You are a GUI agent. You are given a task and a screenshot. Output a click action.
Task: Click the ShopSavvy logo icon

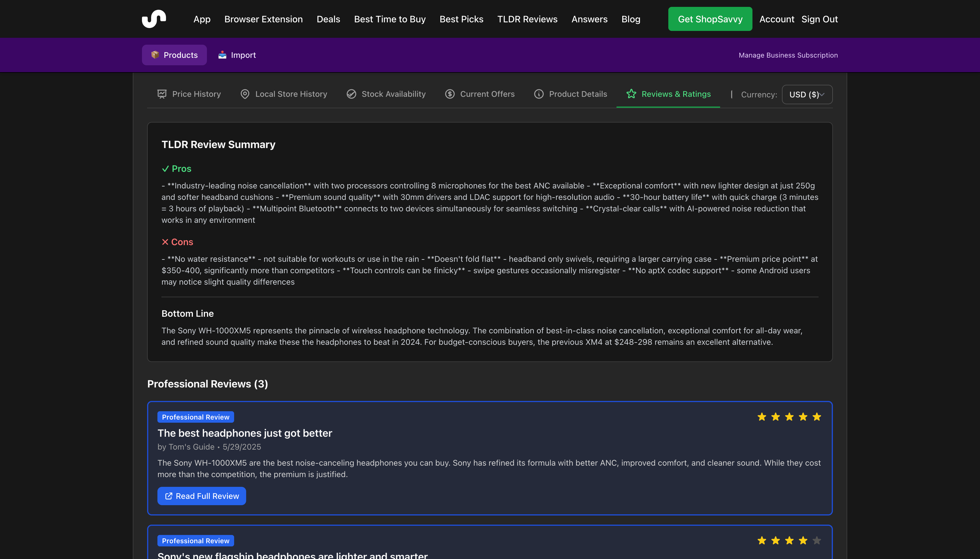[x=154, y=19]
